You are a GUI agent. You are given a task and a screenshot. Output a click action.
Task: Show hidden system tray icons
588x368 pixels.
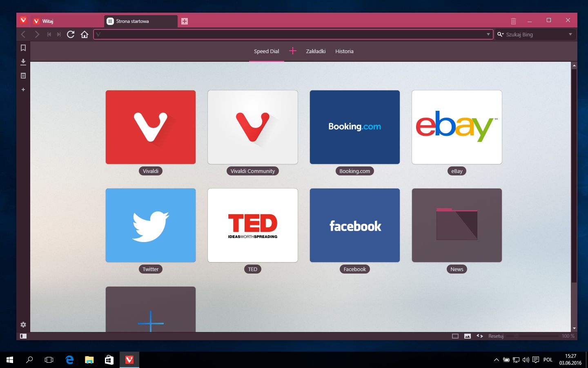click(x=496, y=360)
